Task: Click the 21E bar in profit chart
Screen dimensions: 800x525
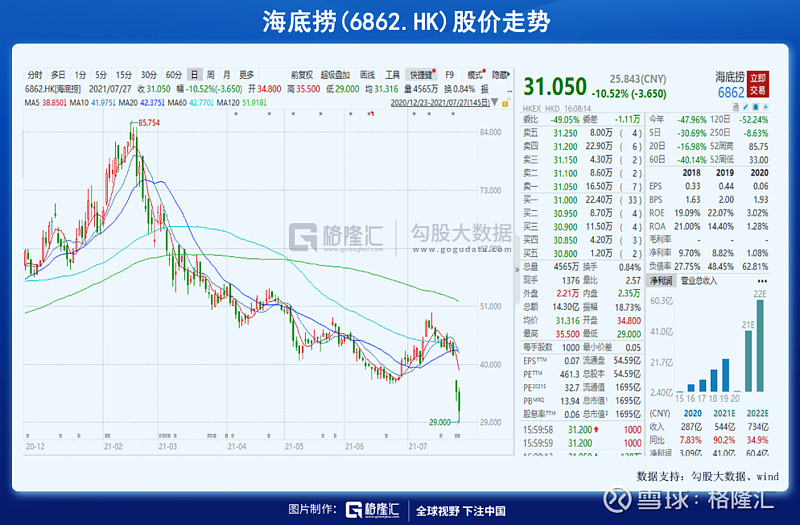Action: 748,361
